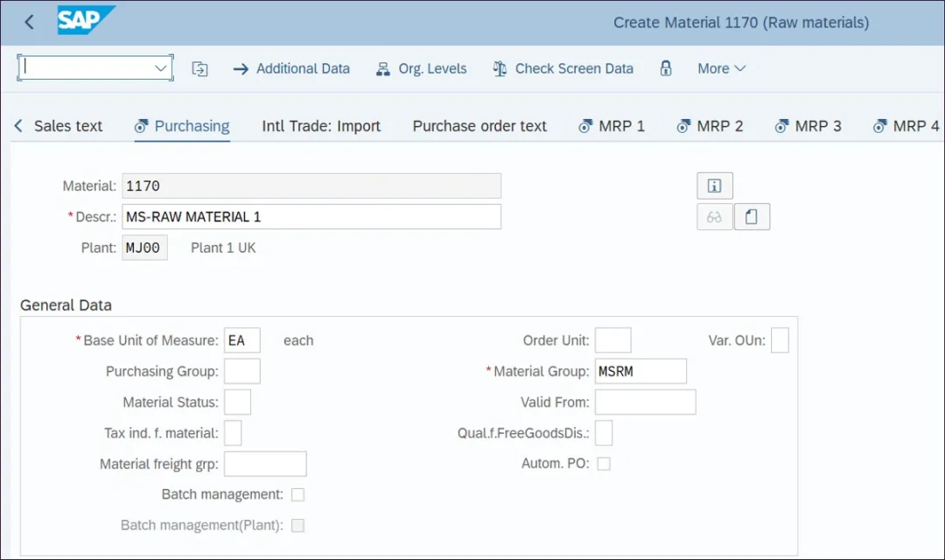Screen dimensions: 945x560
Task: Click the Org. Levels hierarchy icon
Action: (x=382, y=69)
